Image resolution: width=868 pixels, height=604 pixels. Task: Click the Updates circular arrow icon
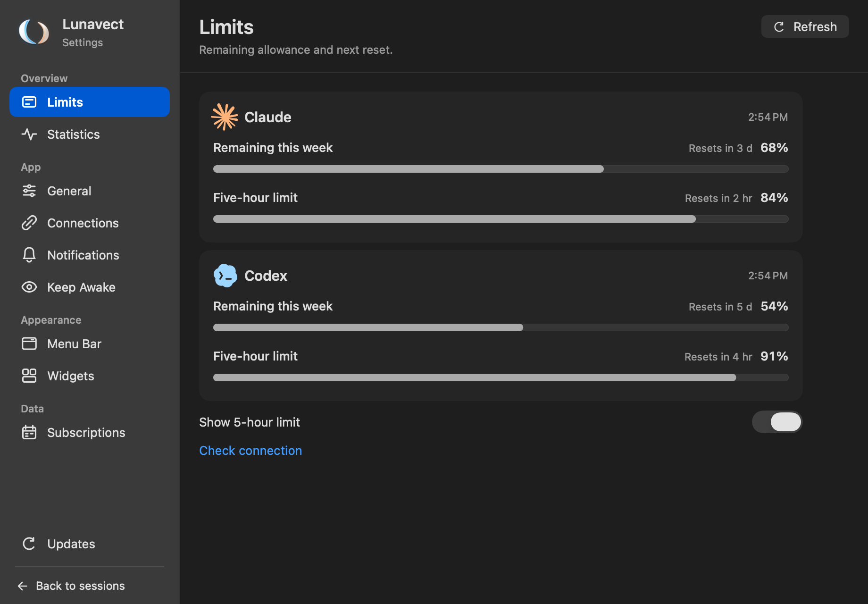tap(29, 544)
